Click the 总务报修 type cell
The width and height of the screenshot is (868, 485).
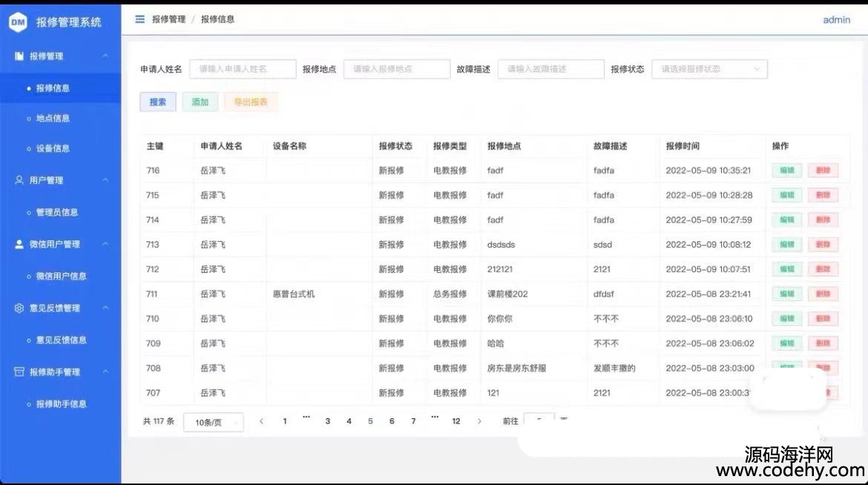pos(450,294)
